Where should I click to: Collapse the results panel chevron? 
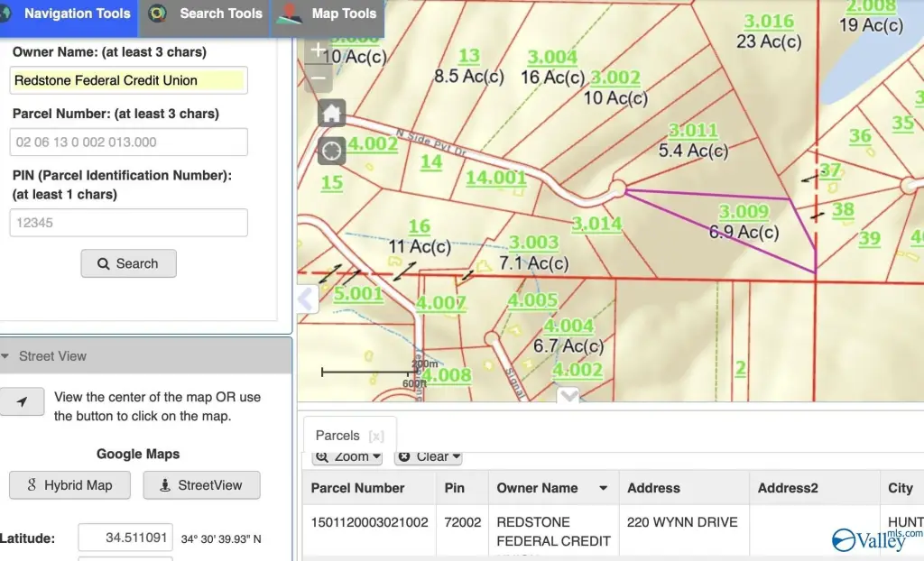568,395
